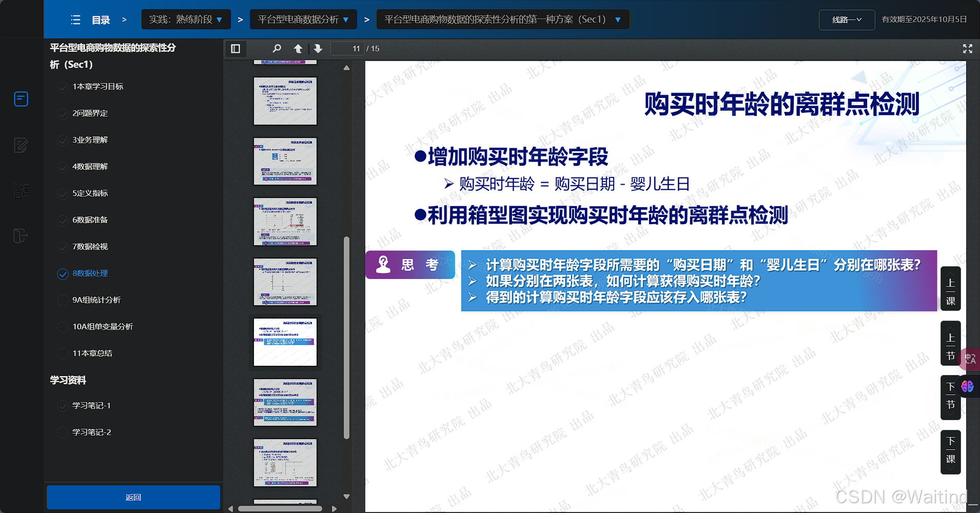Click 下课 next lesson button
This screenshot has height=513, width=980.
(x=951, y=452)
